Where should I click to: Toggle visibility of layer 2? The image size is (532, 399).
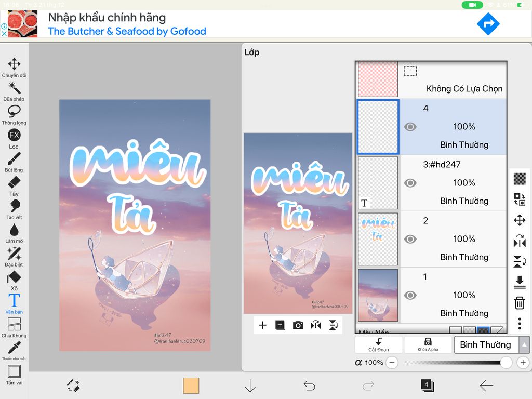[x=410, y=239]
